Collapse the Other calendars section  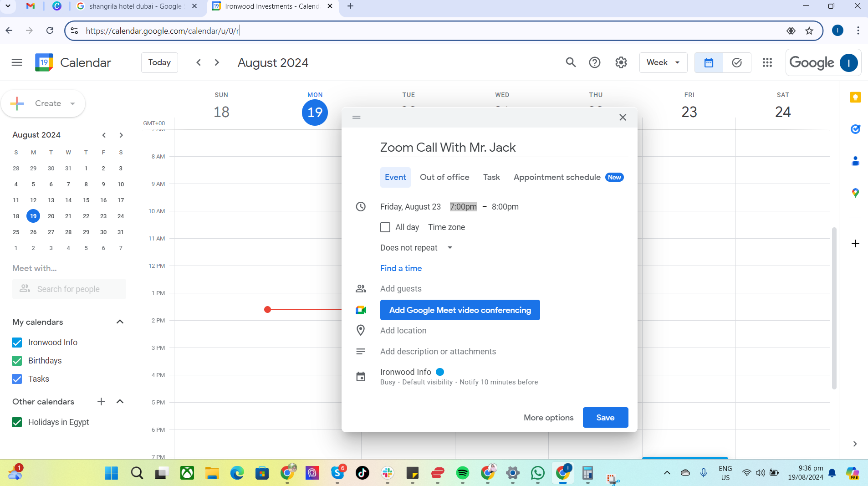tap(120, 402)
